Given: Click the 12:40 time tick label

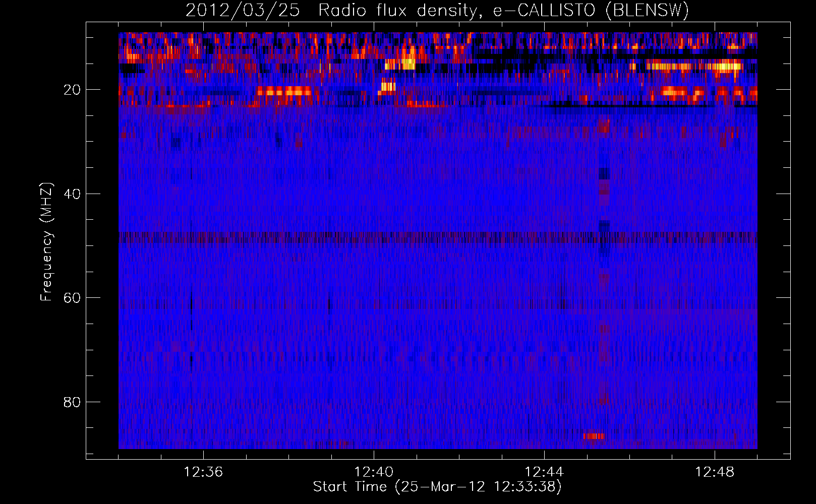Looking at the screenshot, I should click(x=374, y=472).
